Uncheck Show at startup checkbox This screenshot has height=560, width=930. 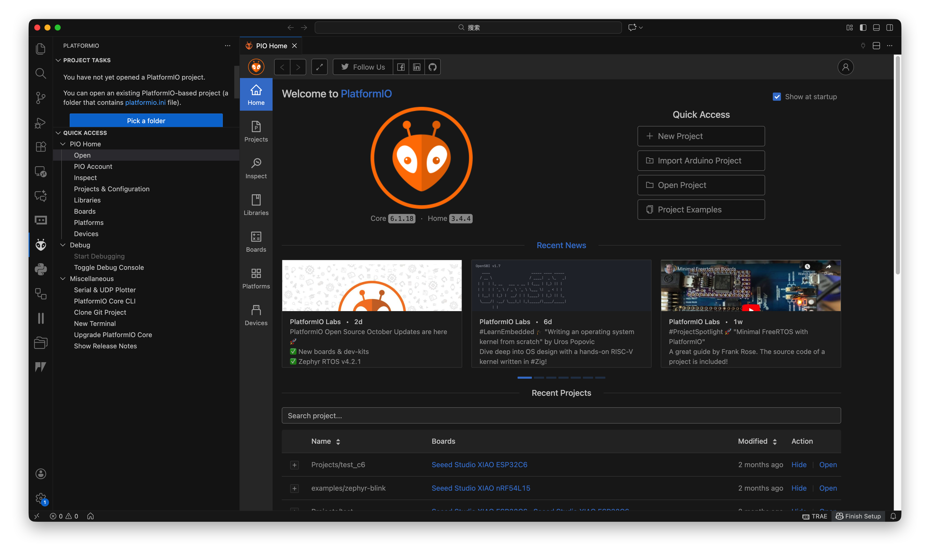click(777, 97)
